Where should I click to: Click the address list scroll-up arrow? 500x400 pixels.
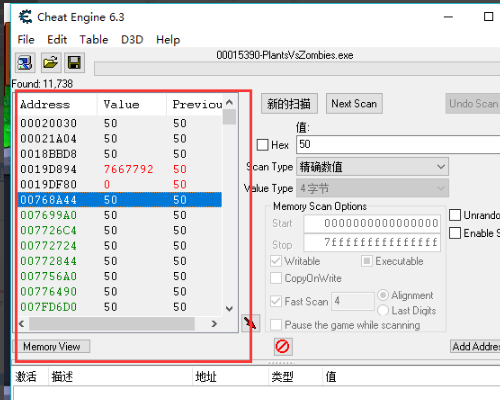click(229, 102)
